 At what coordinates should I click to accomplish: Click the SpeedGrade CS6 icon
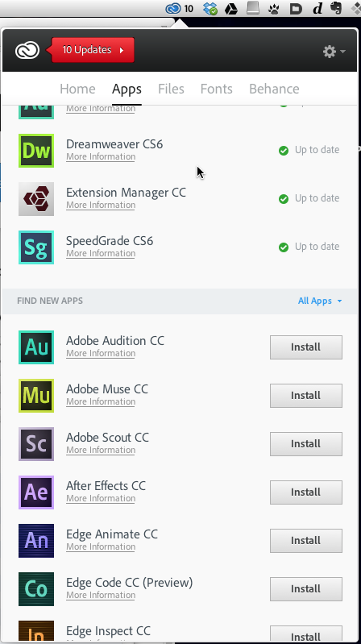click(36, 247)
